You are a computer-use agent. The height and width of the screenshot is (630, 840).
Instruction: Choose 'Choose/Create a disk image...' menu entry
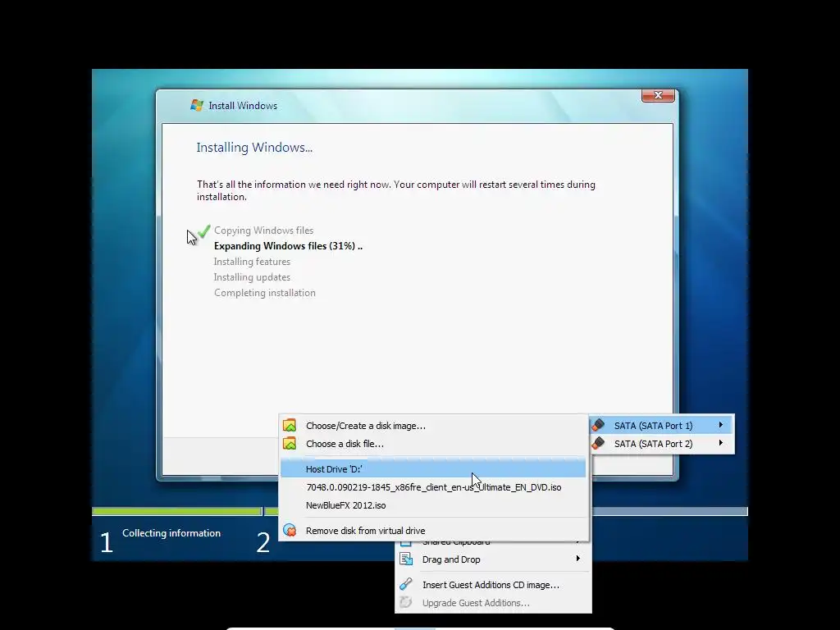[x=433, y=426]
